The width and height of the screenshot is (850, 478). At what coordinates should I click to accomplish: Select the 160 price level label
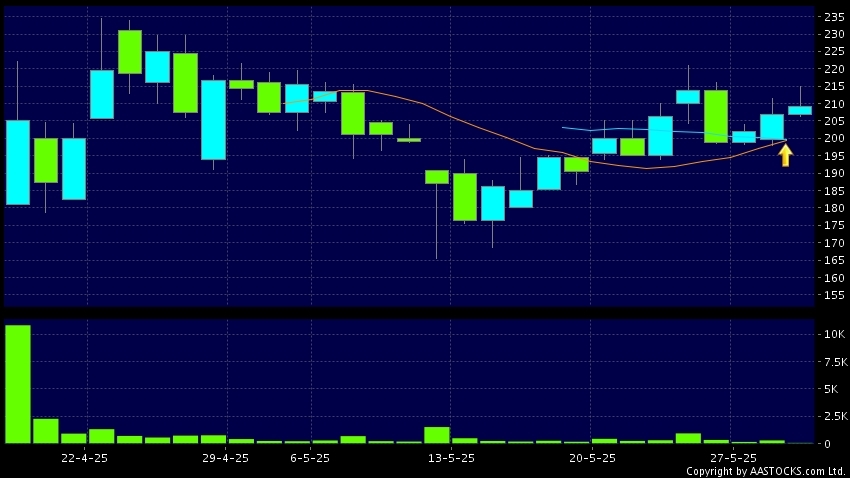pyautogui.click(x=834, y=277)
